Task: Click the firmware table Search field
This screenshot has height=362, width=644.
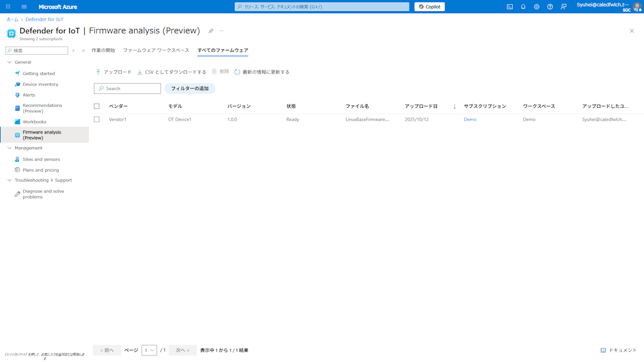Action: [128, 88]
